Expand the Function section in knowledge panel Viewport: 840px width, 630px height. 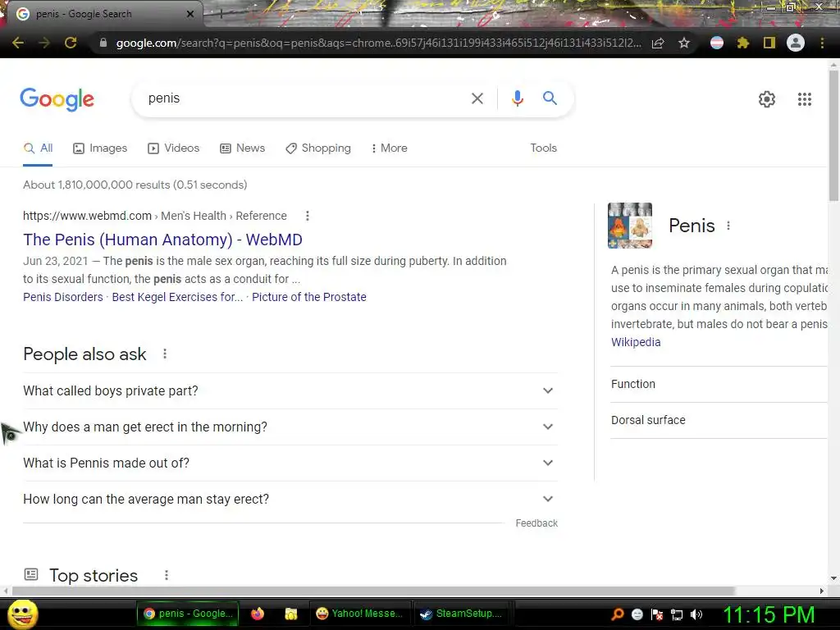[719, 384]
